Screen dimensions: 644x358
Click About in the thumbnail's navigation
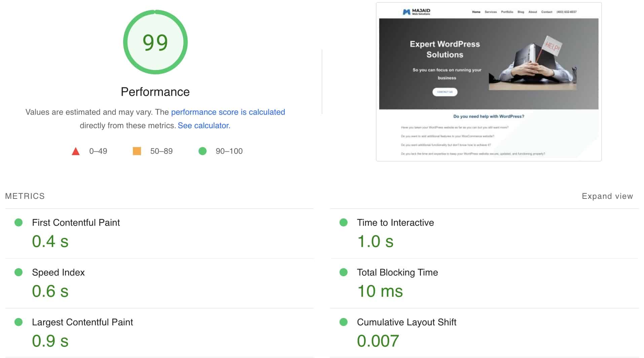tap(533, 12)
